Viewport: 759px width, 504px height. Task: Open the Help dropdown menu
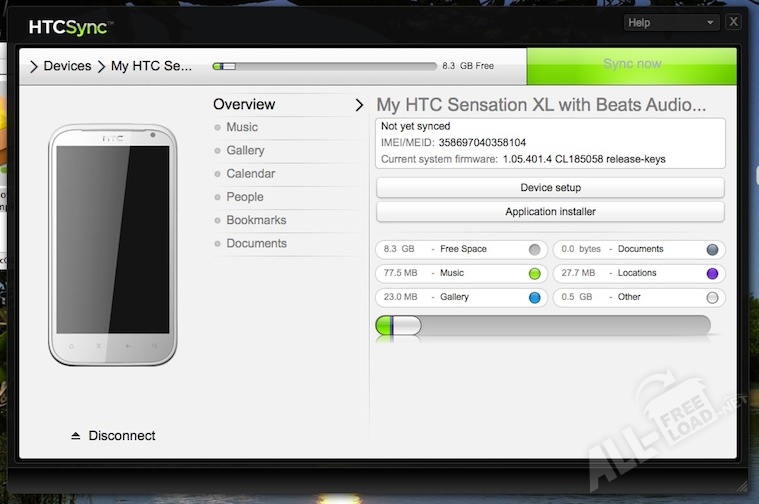671,22
